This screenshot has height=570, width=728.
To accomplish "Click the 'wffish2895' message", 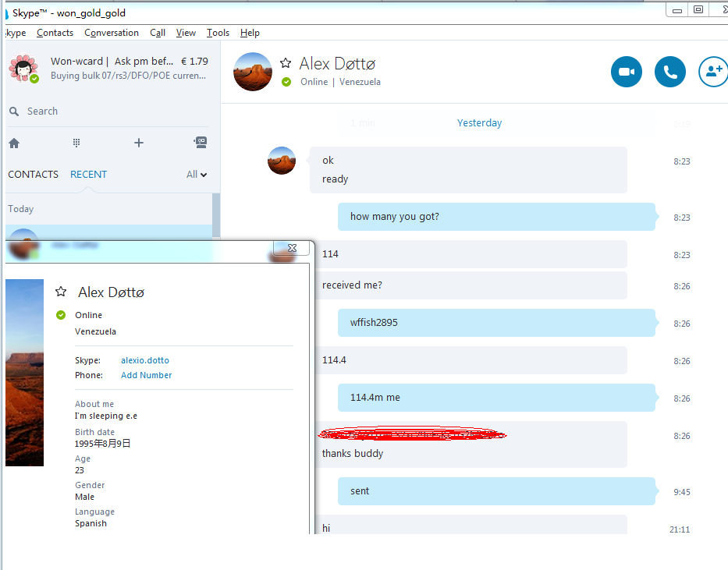I will click(496, 323).
